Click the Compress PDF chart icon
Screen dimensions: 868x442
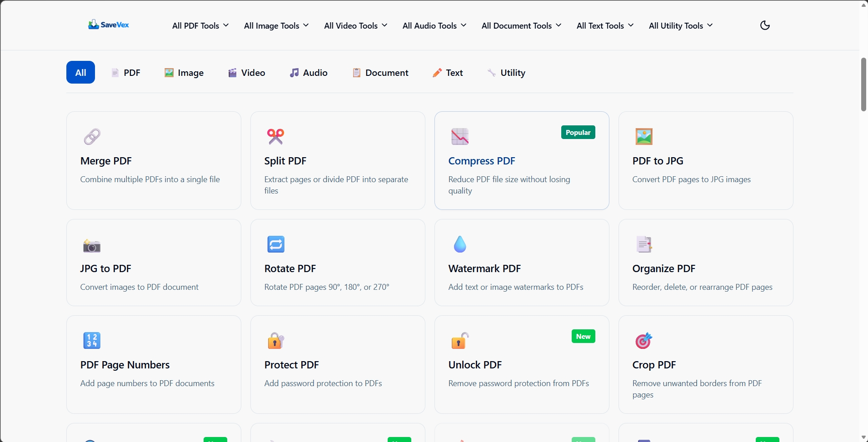tap(460, 136)
